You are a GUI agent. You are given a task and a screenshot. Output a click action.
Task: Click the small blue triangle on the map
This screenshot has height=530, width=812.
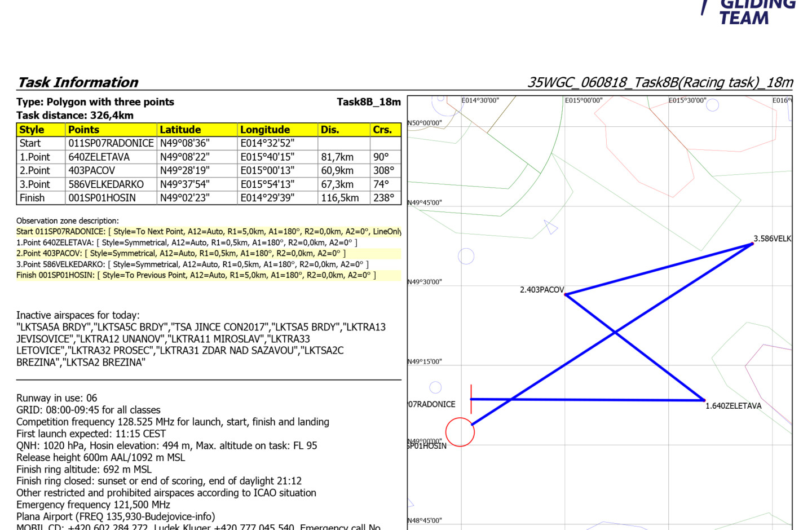(x=550, y=227)
